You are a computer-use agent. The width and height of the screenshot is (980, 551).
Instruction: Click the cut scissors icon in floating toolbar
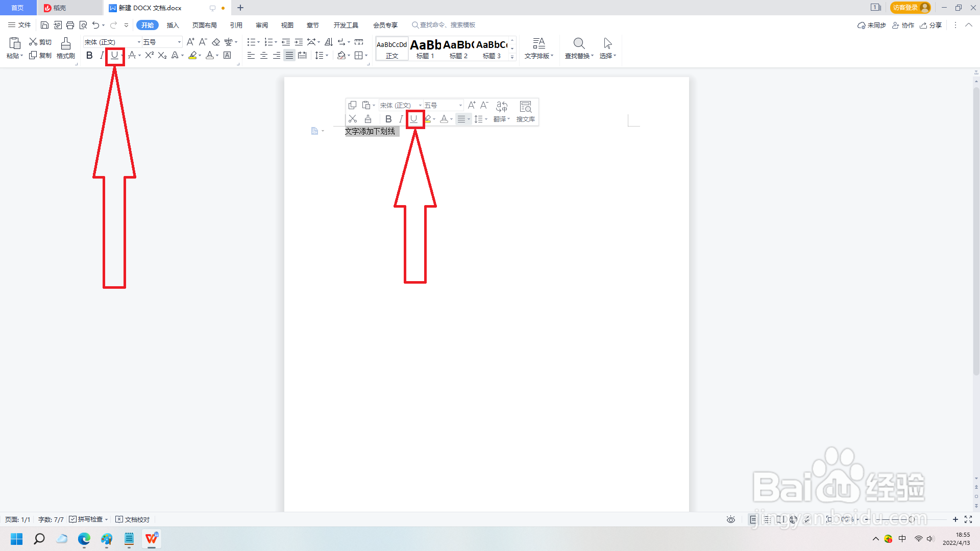pos(353,119)
